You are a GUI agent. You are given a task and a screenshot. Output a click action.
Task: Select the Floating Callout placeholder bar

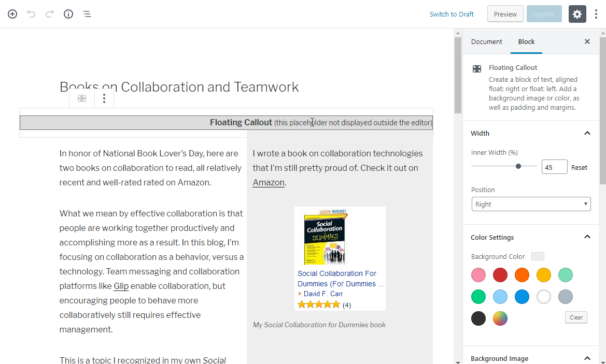click(x=226, y=123)
